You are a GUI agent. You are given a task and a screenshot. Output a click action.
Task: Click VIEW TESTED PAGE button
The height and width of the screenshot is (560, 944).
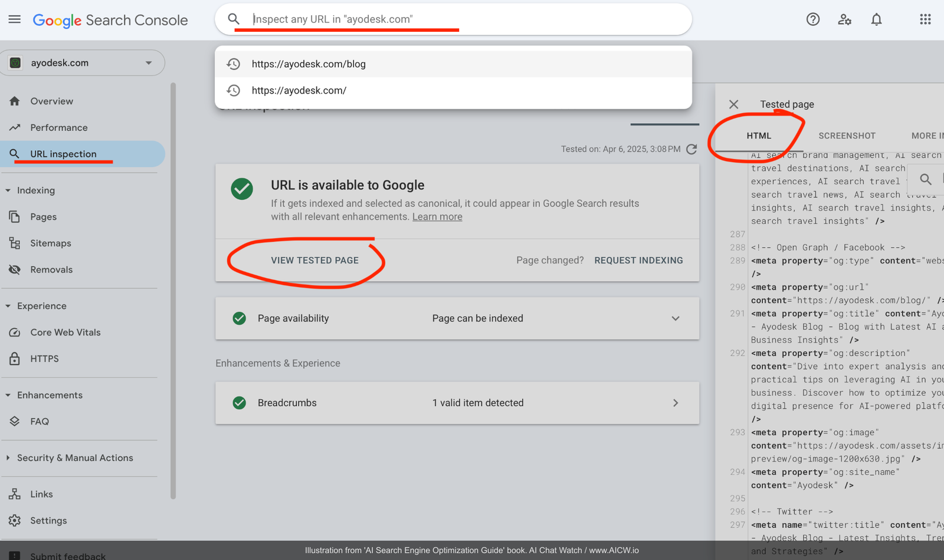pos(314,261)
